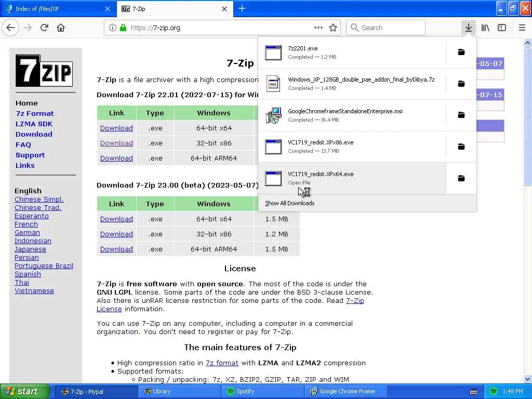Download 7-Zip 22.01 32-bit x86 exe

tap(116, 143)
